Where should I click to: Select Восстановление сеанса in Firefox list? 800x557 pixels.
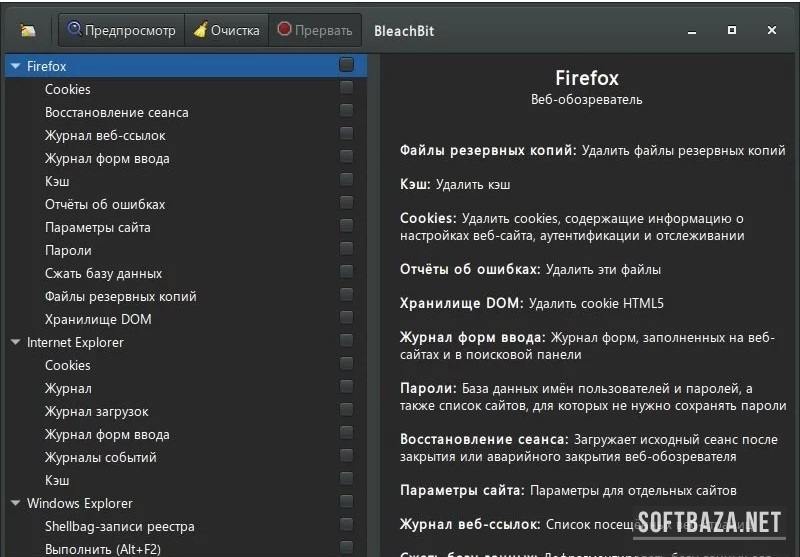coord(116,112)
